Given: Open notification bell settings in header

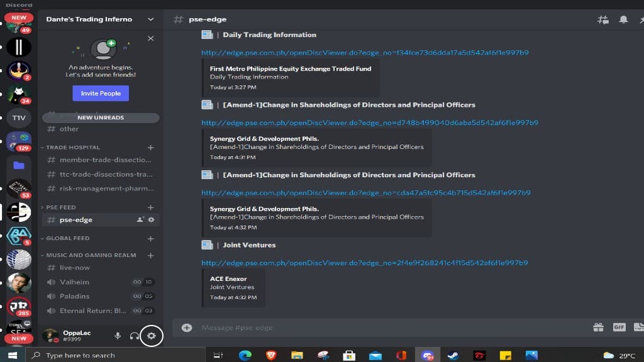Looking at the screenshot, I should point(623,19).
